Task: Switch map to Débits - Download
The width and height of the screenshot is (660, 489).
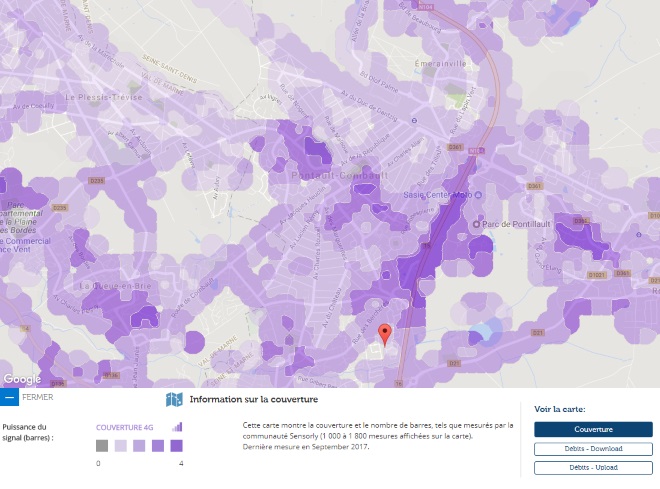Action: coord(593,449)
